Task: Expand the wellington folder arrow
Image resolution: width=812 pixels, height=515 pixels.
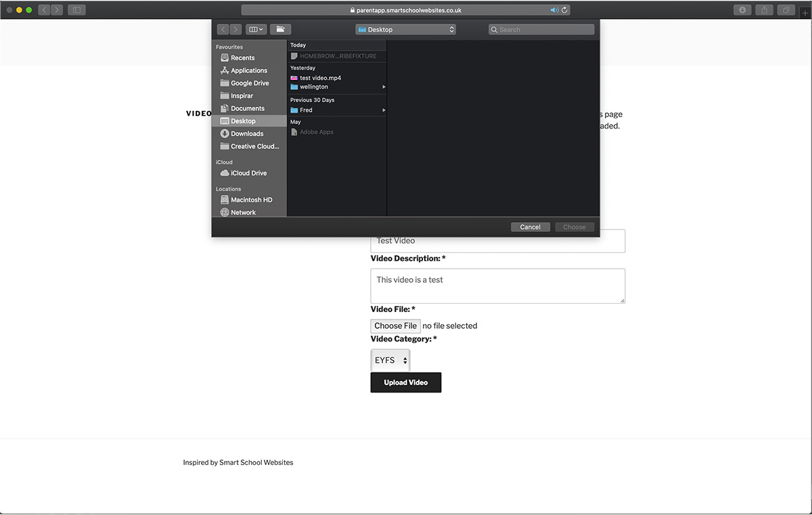Action: point(384,87)
